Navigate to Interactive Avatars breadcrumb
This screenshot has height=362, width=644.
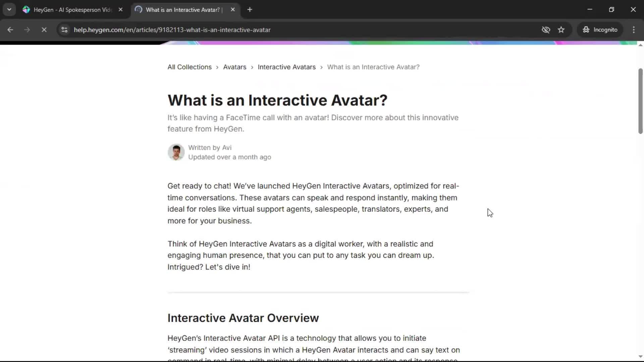click(x=286, y=67)
